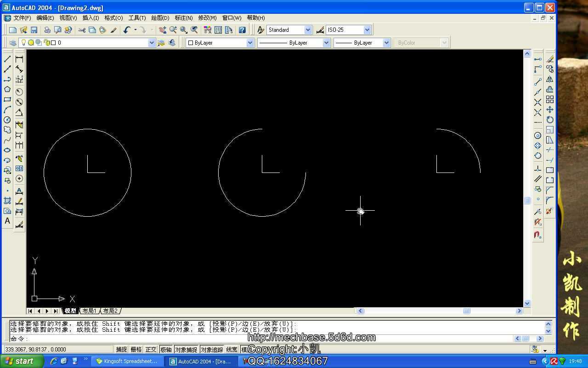Select the Rectangle draw tool
This screenshot has width=588, height=368.
[7, 99]
